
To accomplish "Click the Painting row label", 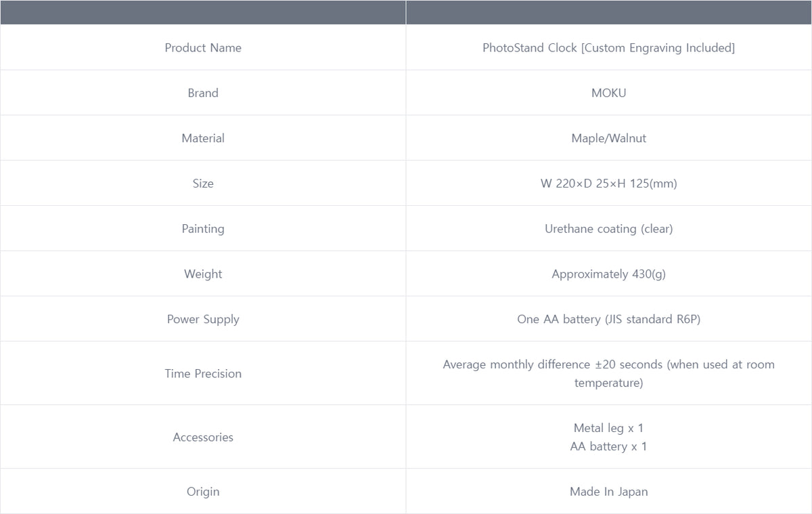I will 203,229.
